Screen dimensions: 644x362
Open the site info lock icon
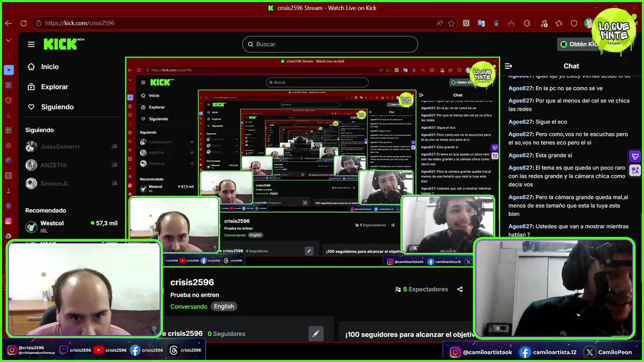coord(38,23)
